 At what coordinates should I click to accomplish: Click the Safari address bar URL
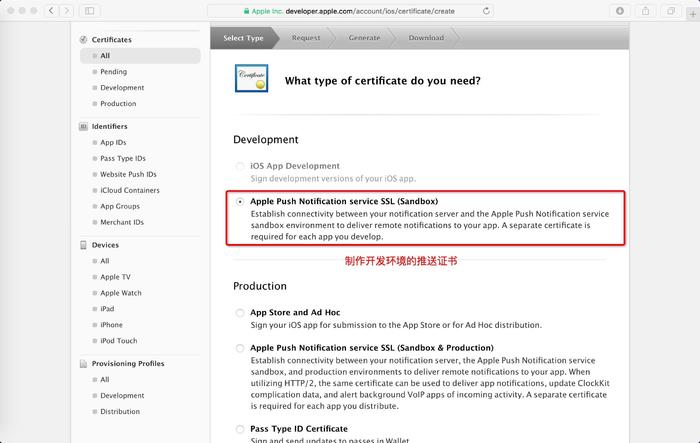point(348,11)
